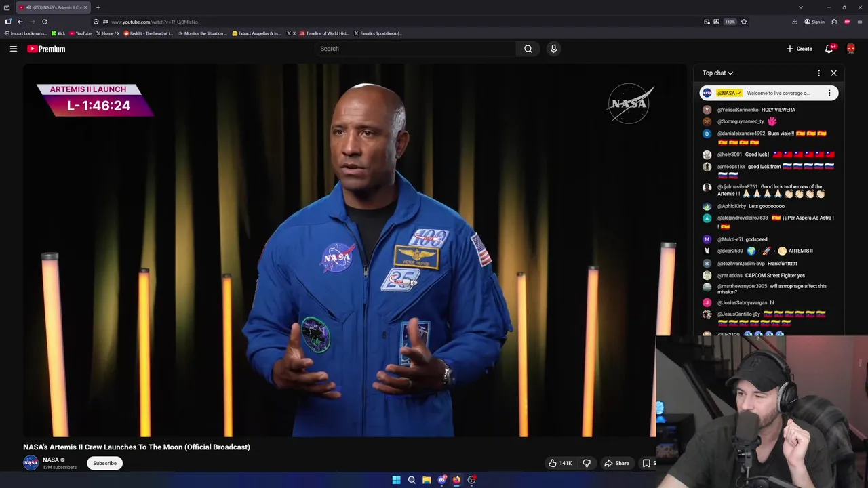Open the Kick bookmark
The width and height of the screenshot is (868, 488).
coord(58,33)
